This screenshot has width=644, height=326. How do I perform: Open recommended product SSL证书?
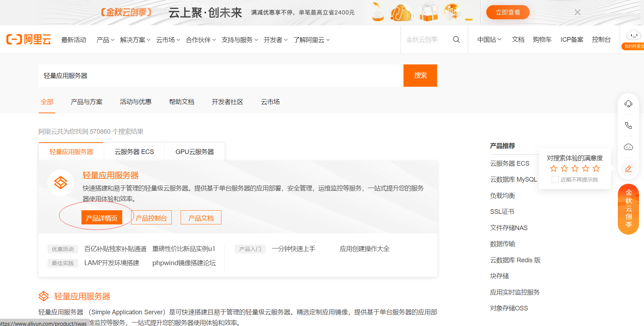click(502, 212)
